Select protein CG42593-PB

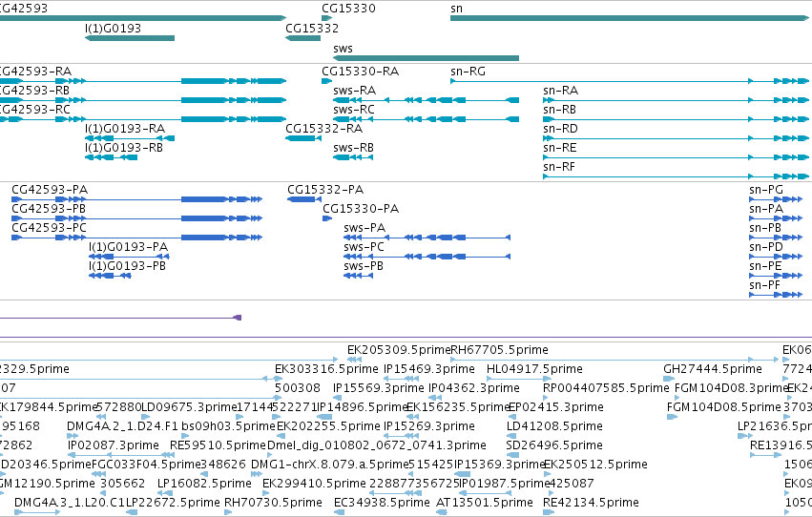49,209
